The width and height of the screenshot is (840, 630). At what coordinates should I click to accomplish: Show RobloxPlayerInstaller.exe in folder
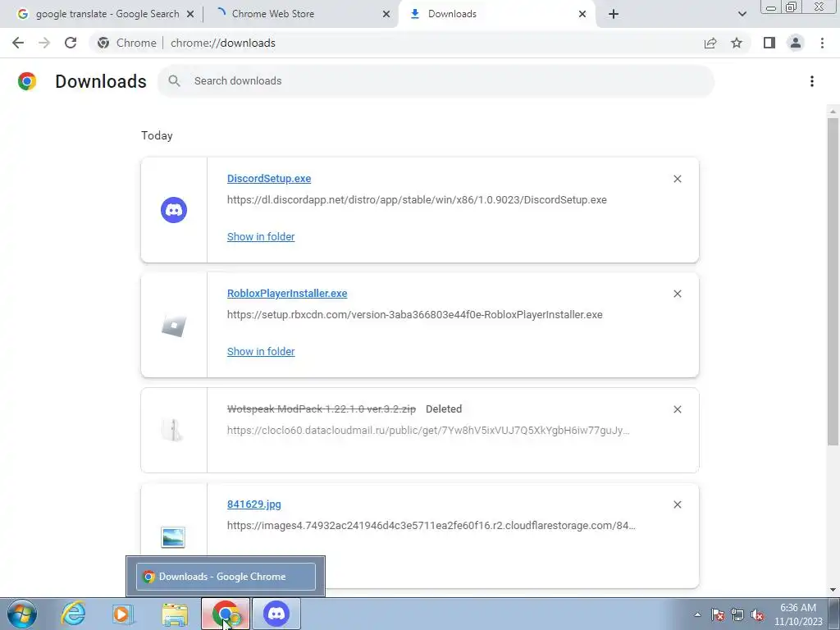261,351
